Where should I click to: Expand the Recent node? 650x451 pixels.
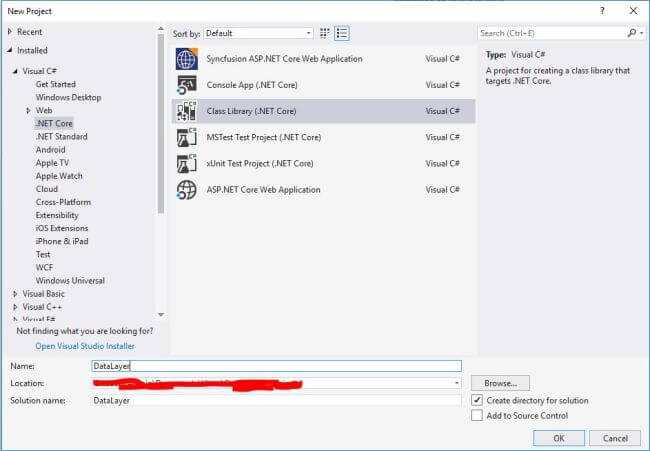pyautogui.click(x=10, y=32)
